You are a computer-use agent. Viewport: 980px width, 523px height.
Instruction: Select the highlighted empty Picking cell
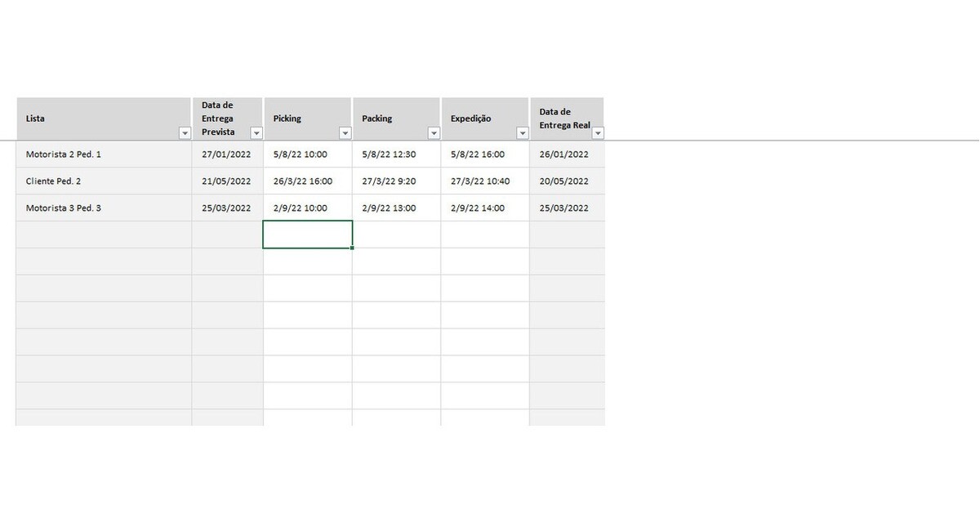click(x=307, y=235)
